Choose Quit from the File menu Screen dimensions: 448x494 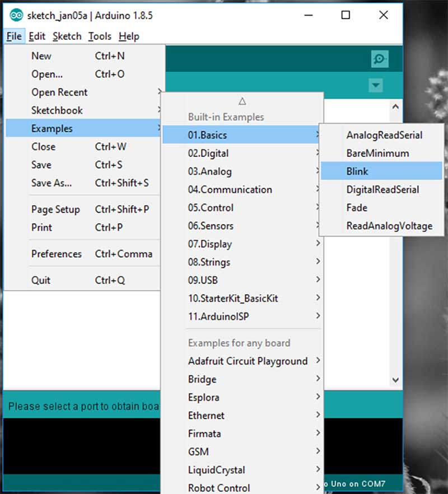(x=41, y=281)
